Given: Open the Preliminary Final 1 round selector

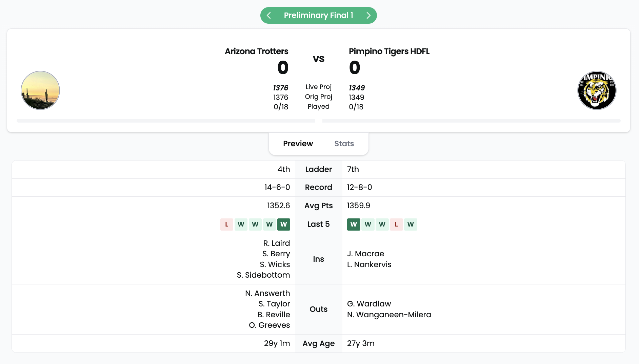Looking at the screenshot, I should tap(318, 15).
